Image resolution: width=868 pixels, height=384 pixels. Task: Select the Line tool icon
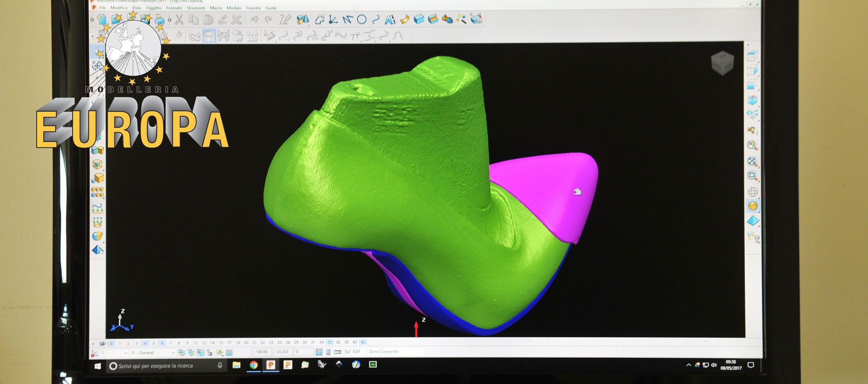click(x=347, y=19)
